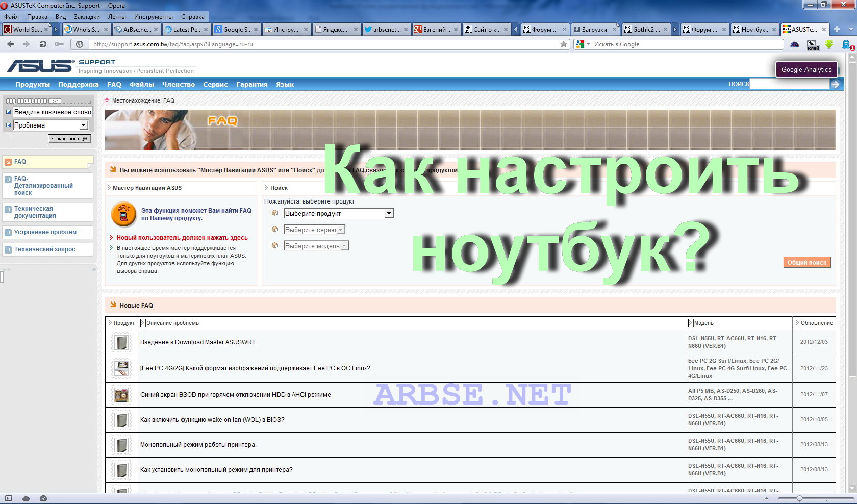Open the Проблема dropdown
Image resolution: width=857 pixels, height=504 pixels.
coord(51,125)
